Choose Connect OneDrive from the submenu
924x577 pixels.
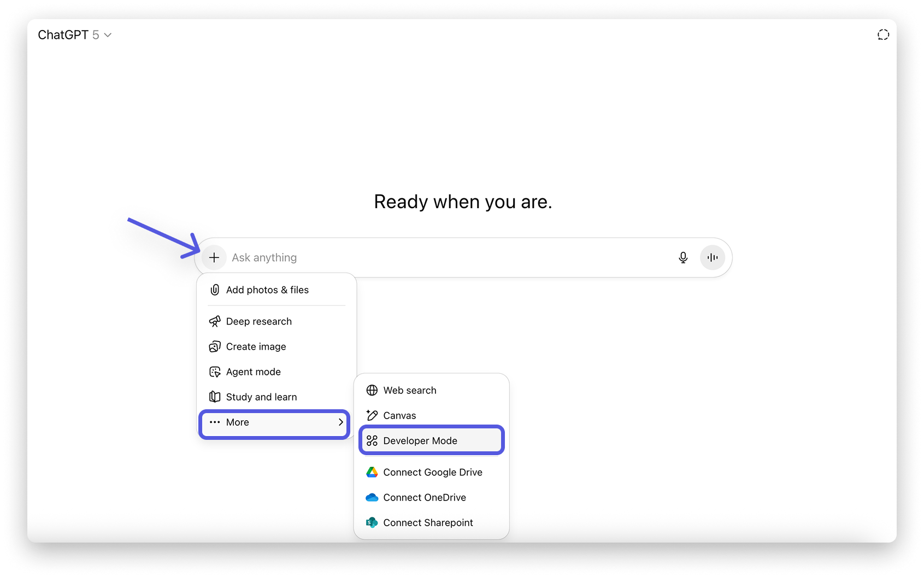(x=425, y=497)
